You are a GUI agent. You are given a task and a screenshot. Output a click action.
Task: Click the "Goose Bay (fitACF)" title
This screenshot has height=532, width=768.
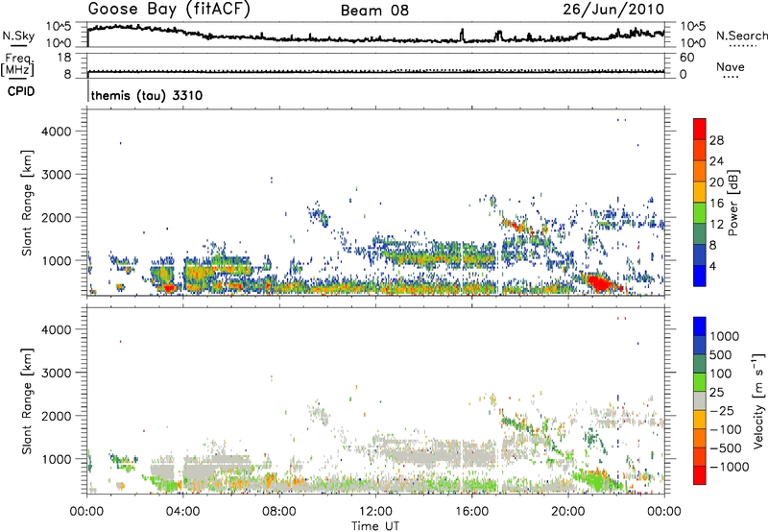(169, 10)
